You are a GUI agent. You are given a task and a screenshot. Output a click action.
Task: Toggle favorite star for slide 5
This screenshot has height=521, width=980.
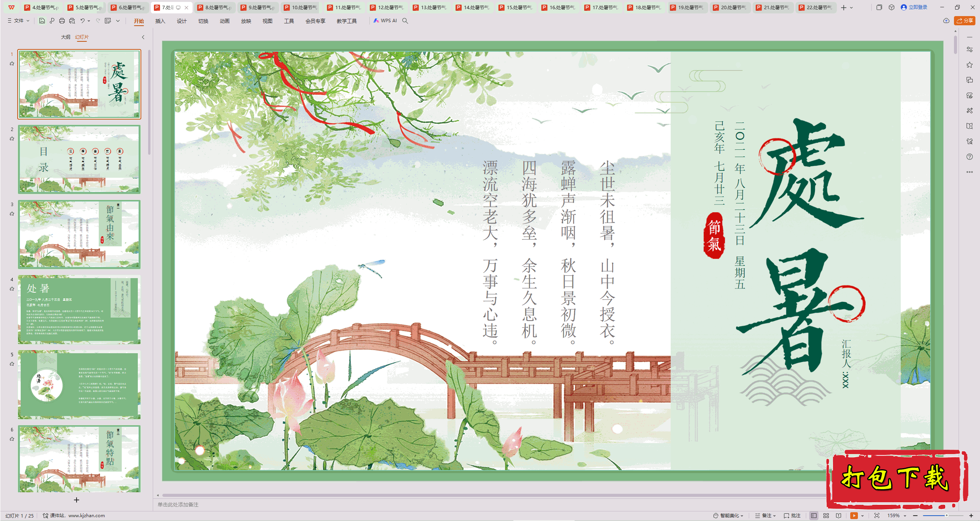(x=12, y=364)
